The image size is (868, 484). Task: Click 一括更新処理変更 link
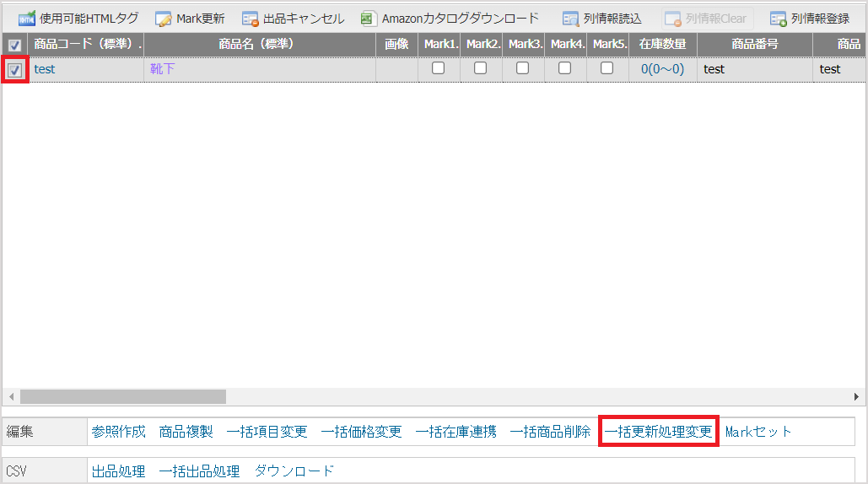pos(658,432)
